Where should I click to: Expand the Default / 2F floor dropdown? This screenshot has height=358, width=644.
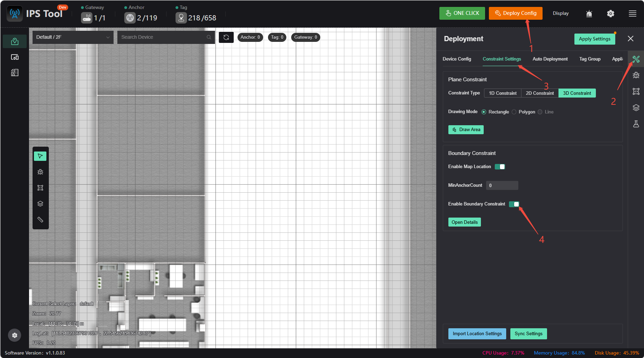tap(73, 37)
